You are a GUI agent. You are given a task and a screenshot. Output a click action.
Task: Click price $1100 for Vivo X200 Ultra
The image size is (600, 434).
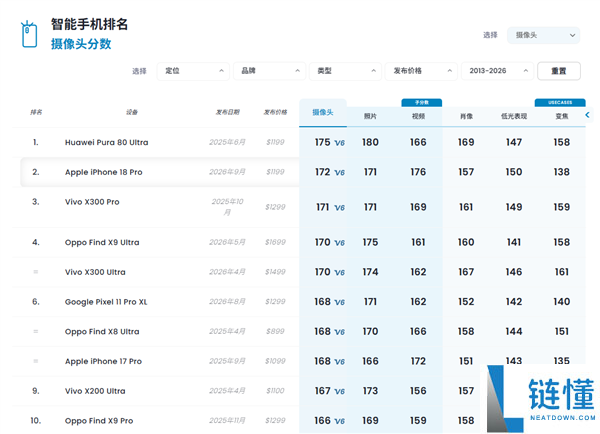pyautogui.click(x=275, y=391)
